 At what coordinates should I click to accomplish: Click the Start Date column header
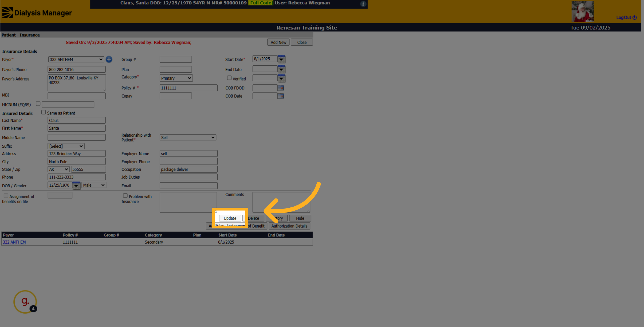(228, 235)
